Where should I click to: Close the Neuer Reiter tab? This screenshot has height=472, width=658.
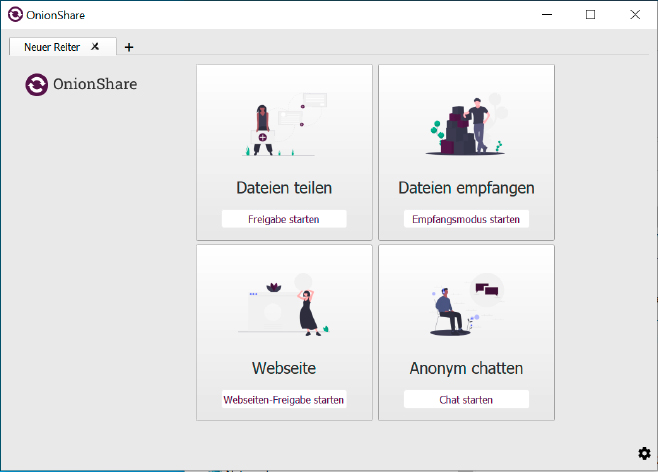pos(95,47)
